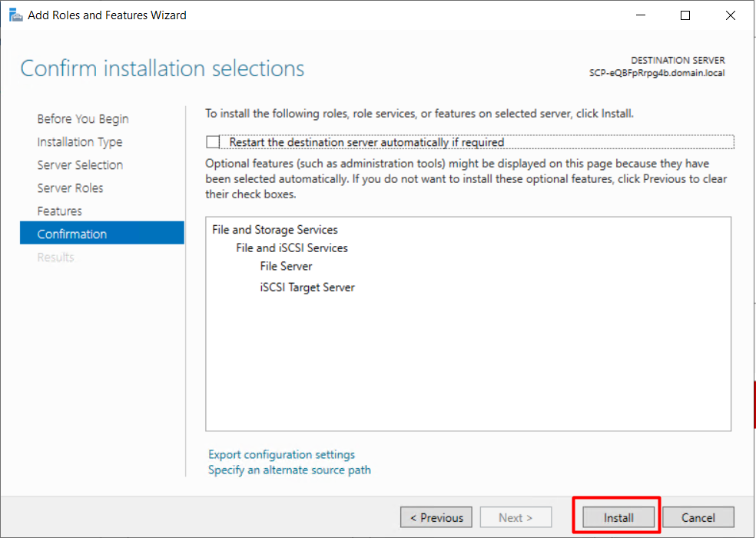Cancel the wizard

click(698, 518)
